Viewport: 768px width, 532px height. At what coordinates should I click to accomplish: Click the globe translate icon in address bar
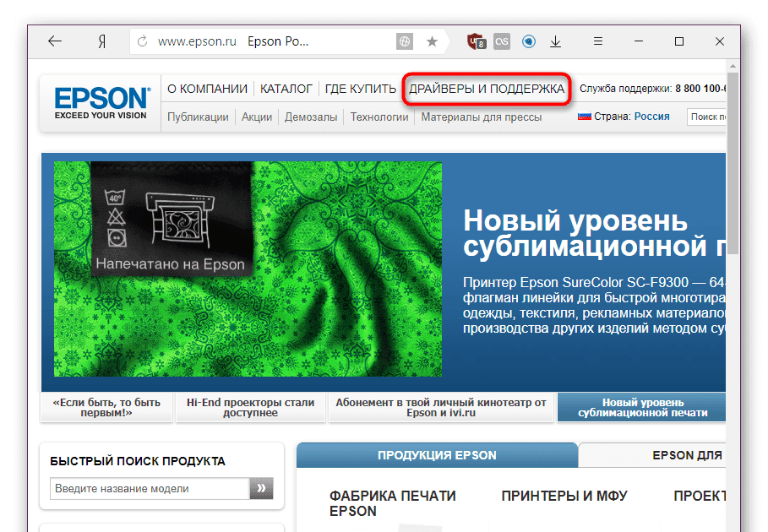405,41
